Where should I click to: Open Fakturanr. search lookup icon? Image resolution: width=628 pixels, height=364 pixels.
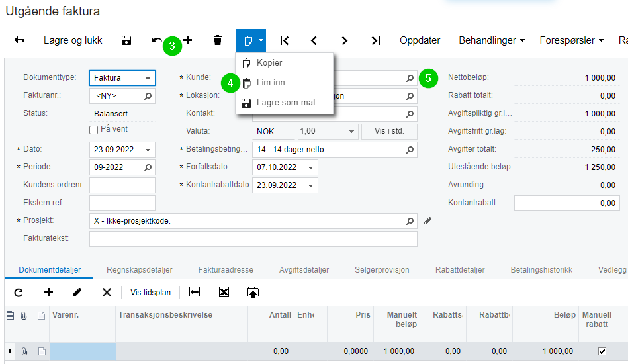[148, 96]
